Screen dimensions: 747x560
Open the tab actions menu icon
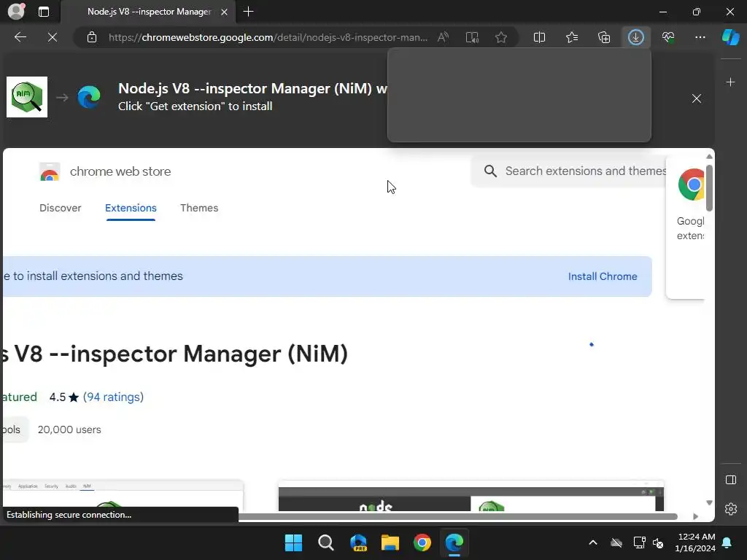pyautogui.click(x=43, y=12)
